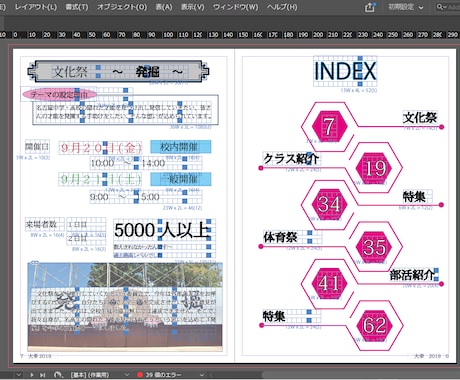Click the 100 mark on horizontal ruler

click(168, 35)
